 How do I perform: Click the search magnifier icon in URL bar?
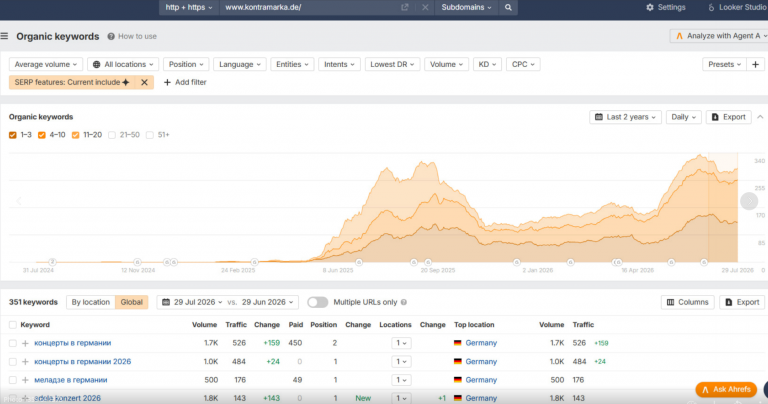click(508, 7)
